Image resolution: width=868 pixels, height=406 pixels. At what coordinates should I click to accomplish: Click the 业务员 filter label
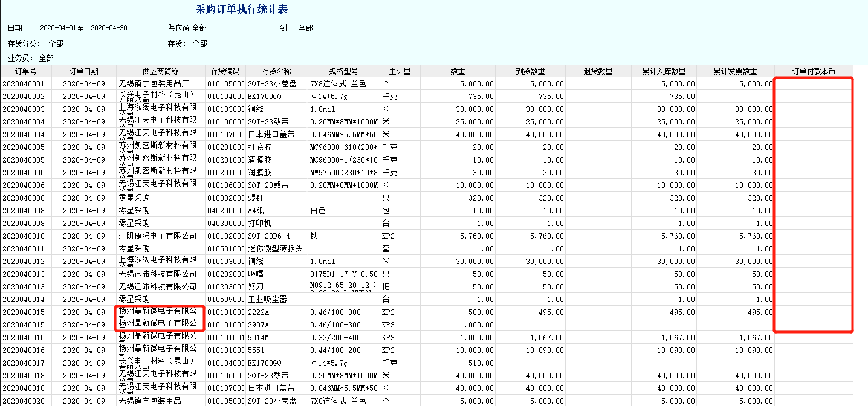pyautogui.click(x=20, y=58)
